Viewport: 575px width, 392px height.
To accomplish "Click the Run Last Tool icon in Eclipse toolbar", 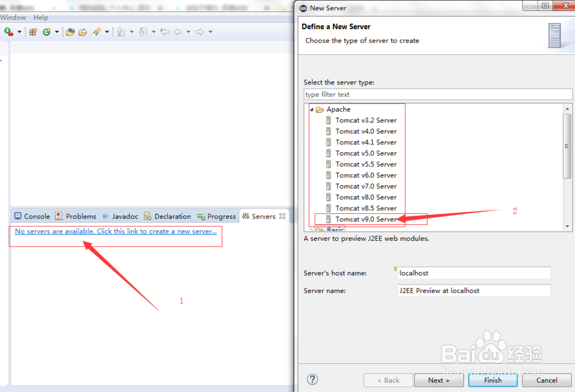I will coord(9,32).
